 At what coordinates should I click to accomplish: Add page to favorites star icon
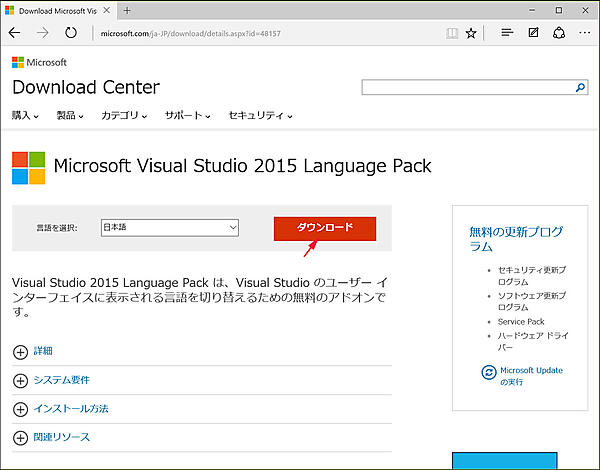pyautogui.click(x=471, y=33)
